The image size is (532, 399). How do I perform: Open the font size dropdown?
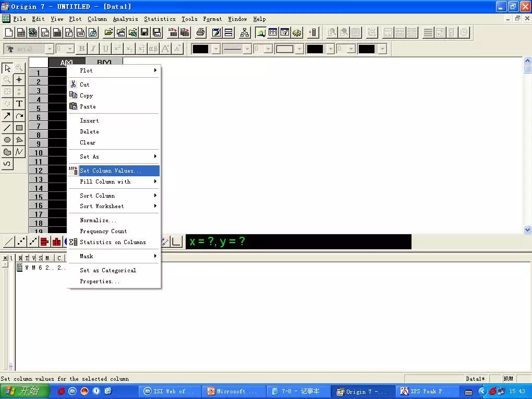pyautogui.click(x=70, y=49)
